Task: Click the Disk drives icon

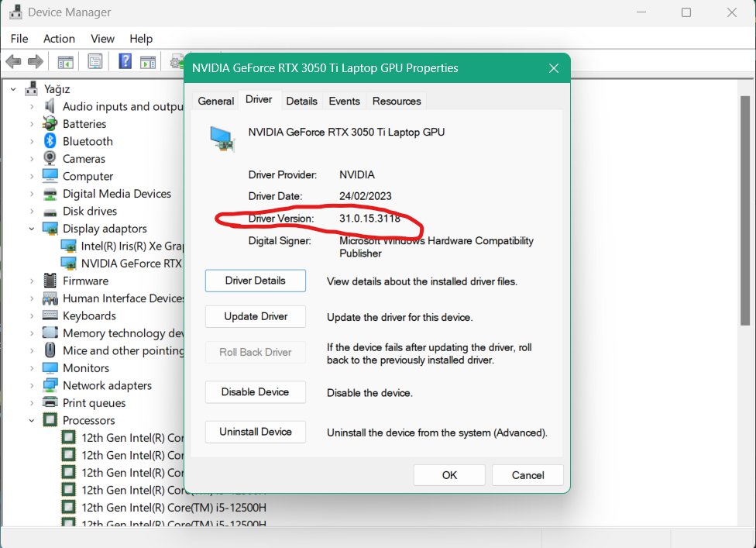Action: [x=50, y=212]
